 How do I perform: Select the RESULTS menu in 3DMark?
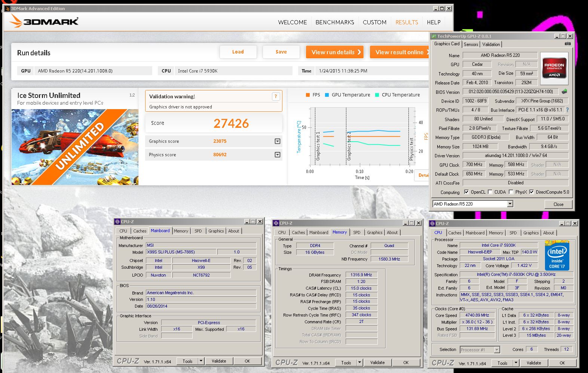click(407, 22)
